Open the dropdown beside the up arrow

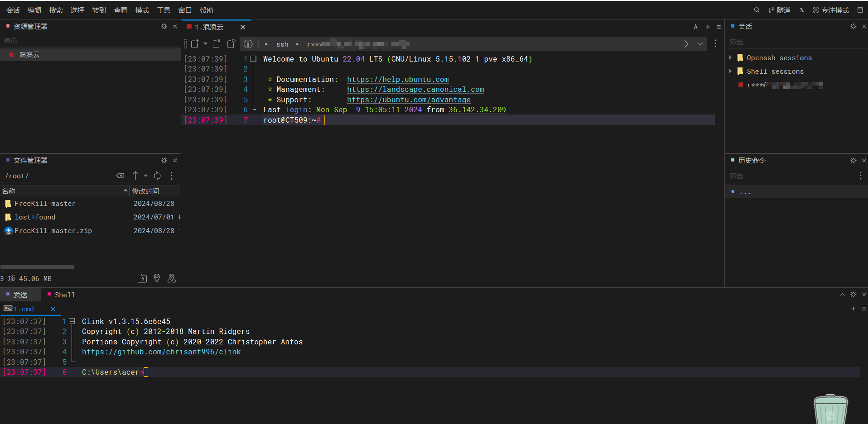pos(145,176)
